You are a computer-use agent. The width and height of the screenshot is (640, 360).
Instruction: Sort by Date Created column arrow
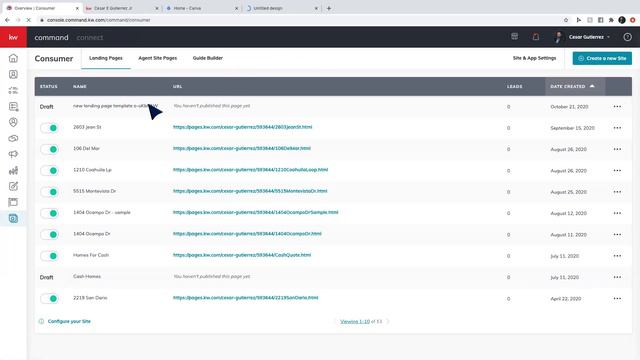[x=592, y=86]
